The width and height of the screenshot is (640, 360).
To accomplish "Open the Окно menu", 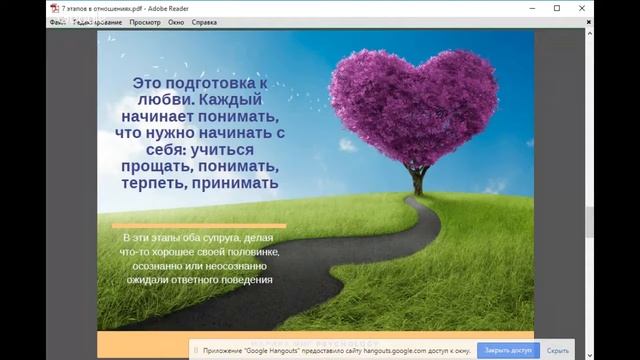I will pos(176,22).
